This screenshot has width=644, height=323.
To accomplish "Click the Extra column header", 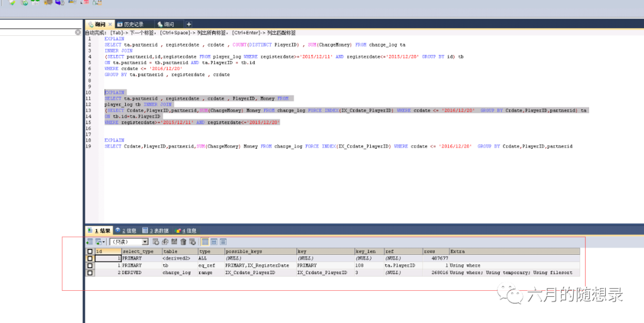I will tap(514, 251).
